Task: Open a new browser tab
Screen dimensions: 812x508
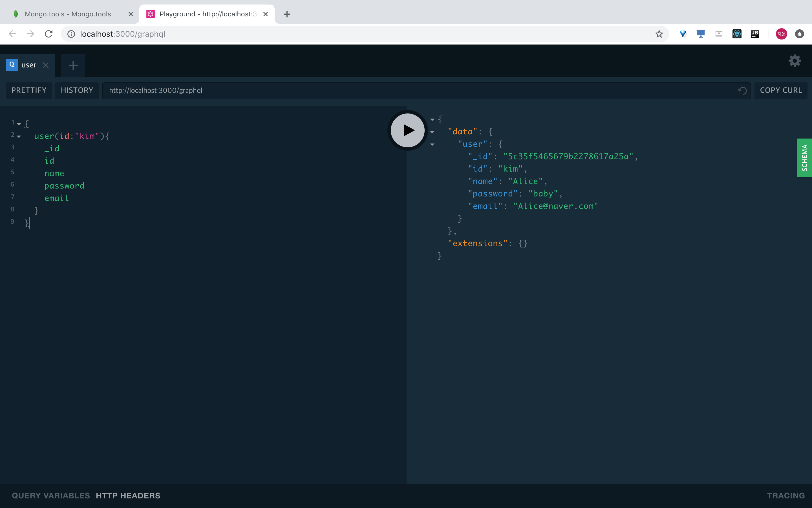Action: (287, 14)
